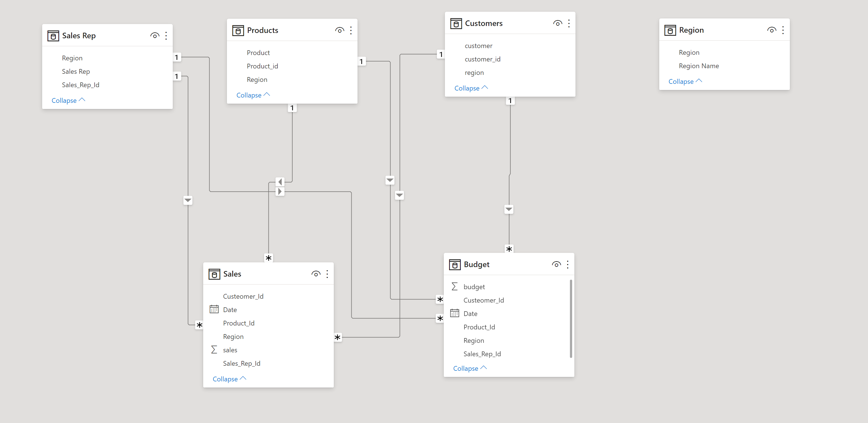
Task: Open more options for Products table
Action: point(351,30)
